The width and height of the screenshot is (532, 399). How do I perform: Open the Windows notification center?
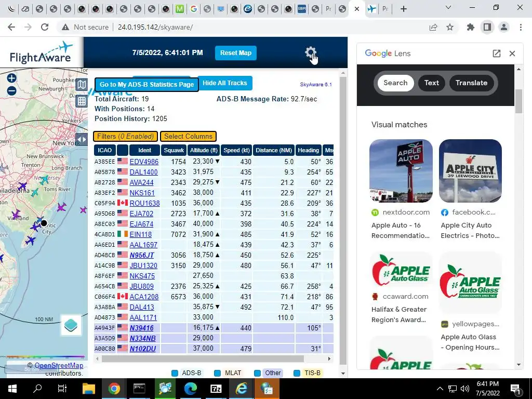point(515,389)
